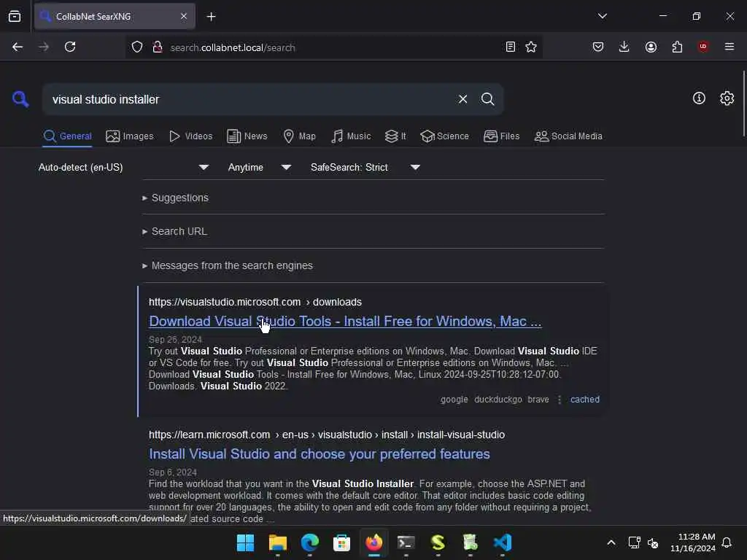Close the CollabNet SearXNG tab
The width and height of the screenshot is (747, 560).
[184, 16]
